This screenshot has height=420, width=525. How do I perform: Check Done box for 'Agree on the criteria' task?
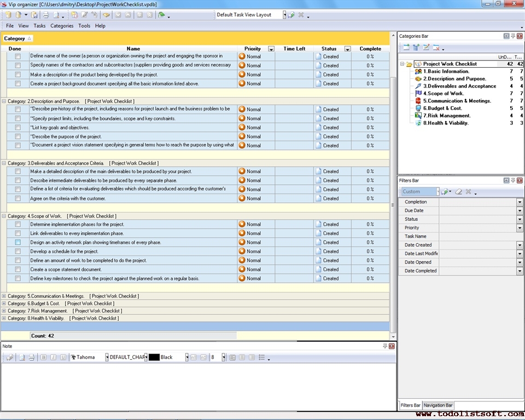[17, 199]
